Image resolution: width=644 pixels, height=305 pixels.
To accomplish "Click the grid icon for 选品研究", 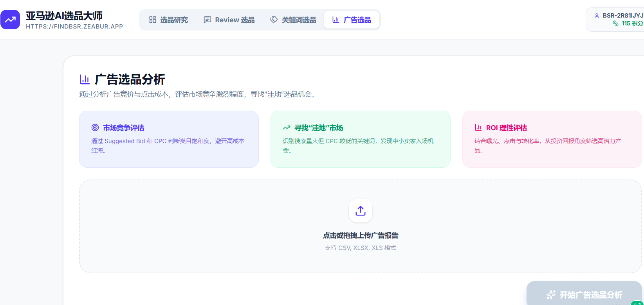I will pos(153,20).
